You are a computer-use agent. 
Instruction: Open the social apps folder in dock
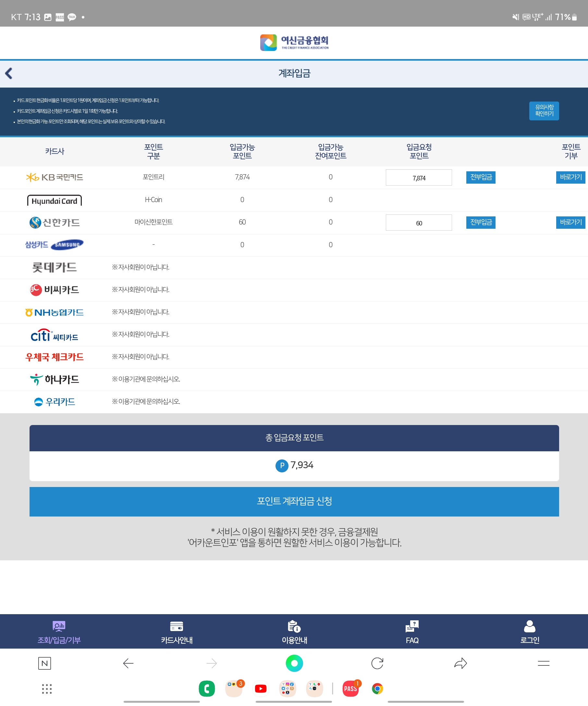point(288,689)
